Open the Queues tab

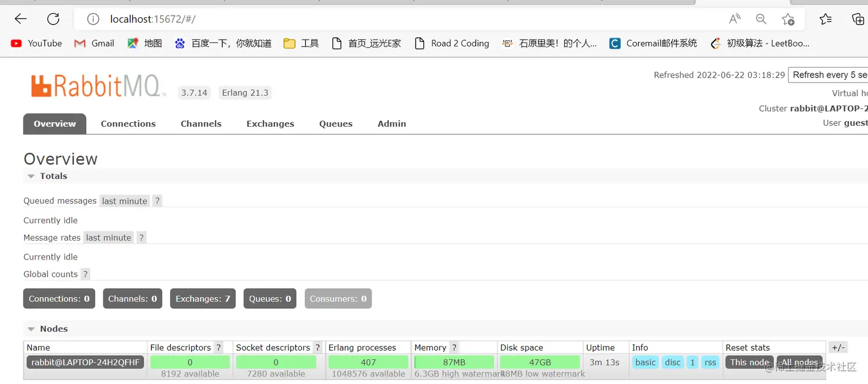click(336, 123)
